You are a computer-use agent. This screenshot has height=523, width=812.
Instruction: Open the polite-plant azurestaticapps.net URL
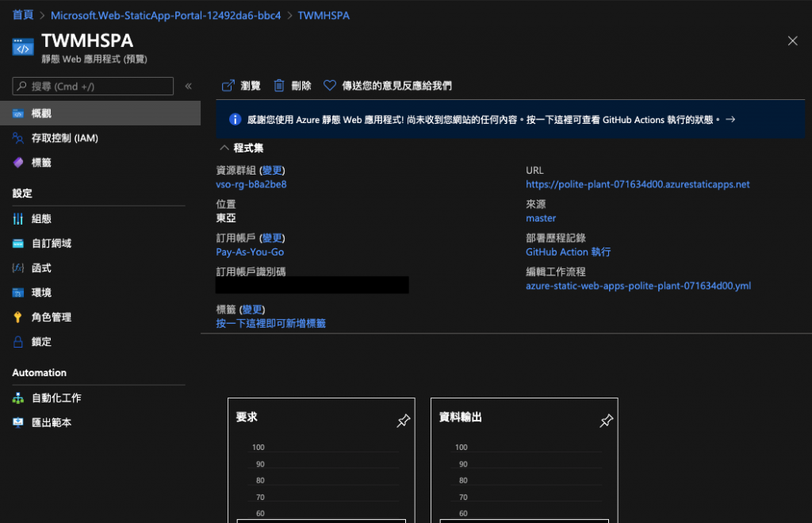(x=638, y=185)
